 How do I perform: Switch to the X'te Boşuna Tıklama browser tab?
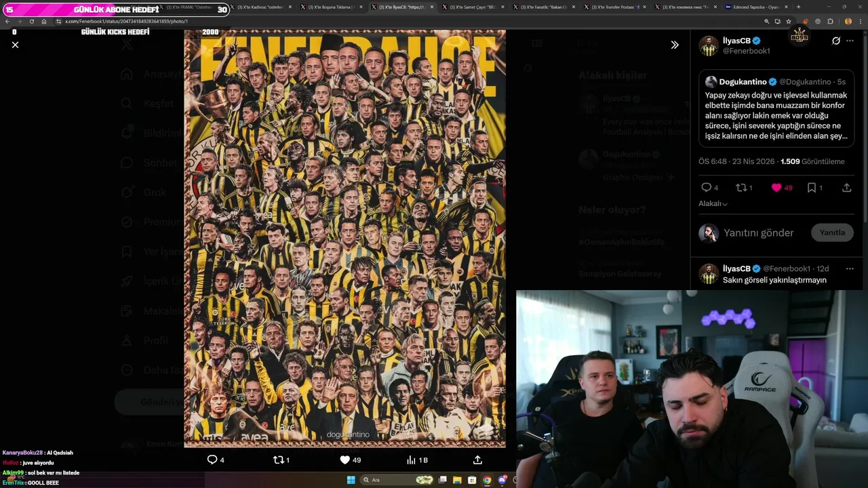[332, 7]
